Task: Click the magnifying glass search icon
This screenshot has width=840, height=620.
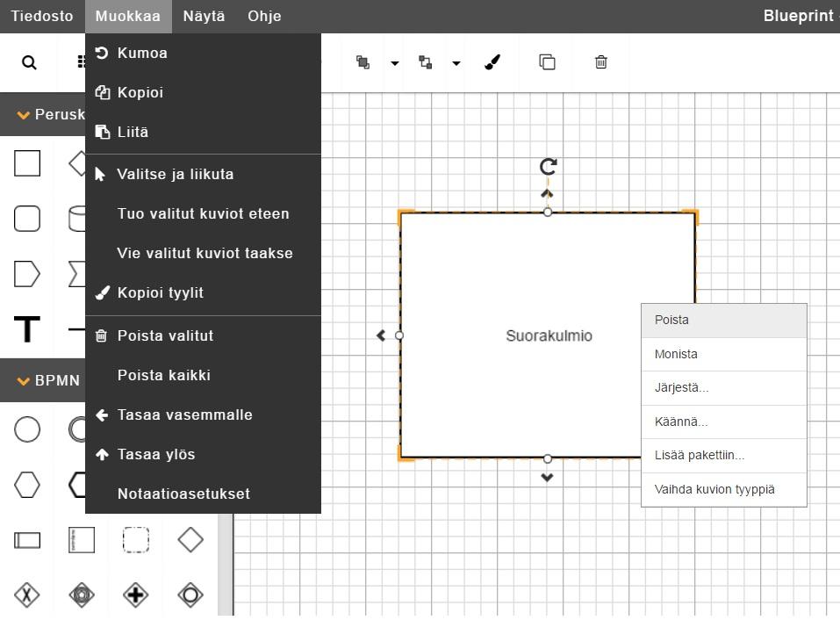Action: [x=29, y=62]
